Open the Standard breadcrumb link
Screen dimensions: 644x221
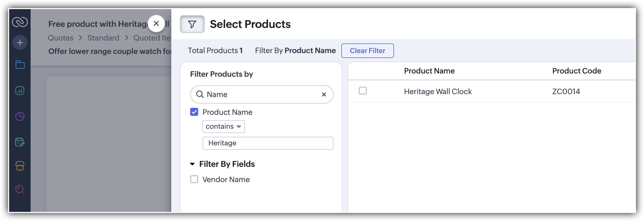pos(103,38)
